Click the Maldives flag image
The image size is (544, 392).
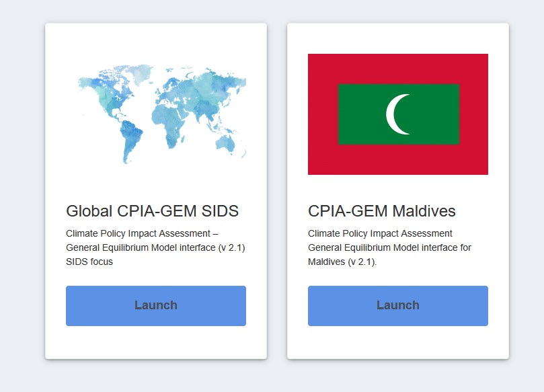397,114
